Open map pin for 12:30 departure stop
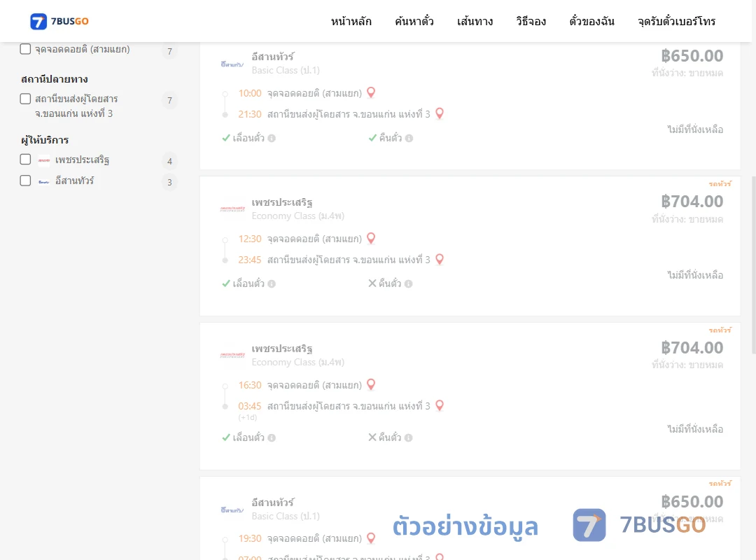 coord(371,238)
